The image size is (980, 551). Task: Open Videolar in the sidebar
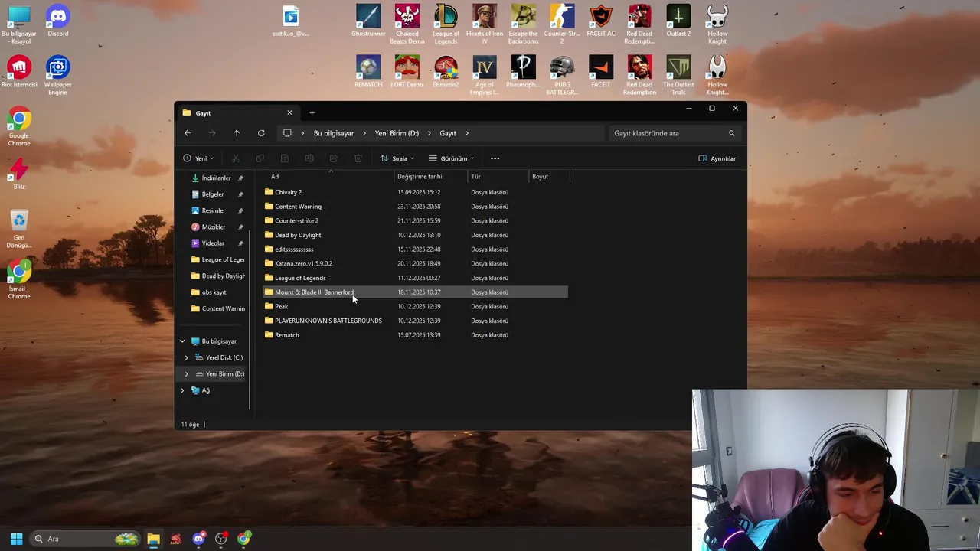213,243
